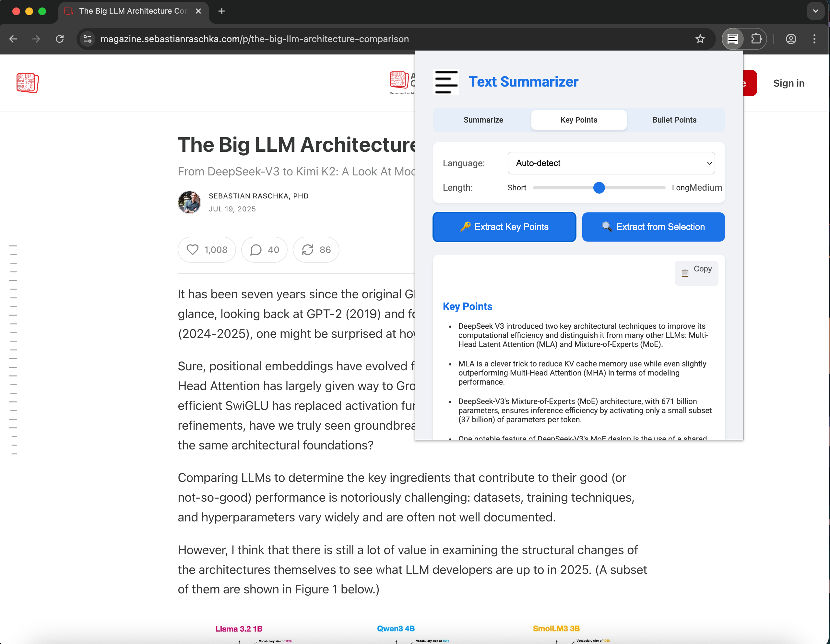Click the 671 billion parameters bullet text

[585, 411]
